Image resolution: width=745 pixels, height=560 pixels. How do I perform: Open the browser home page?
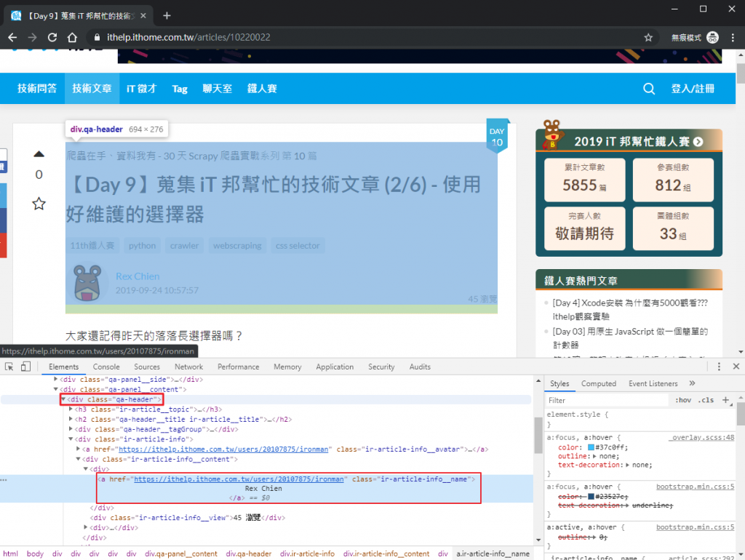pos(72,38)
